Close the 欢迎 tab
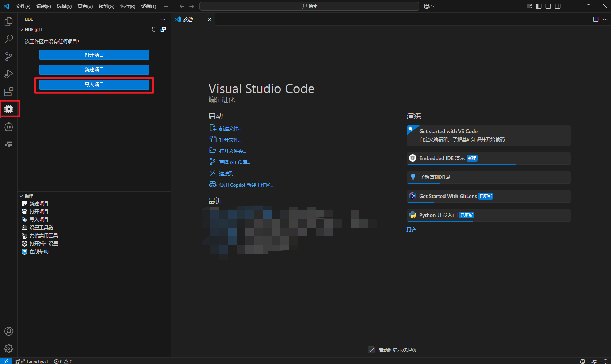 click(210, 19)
